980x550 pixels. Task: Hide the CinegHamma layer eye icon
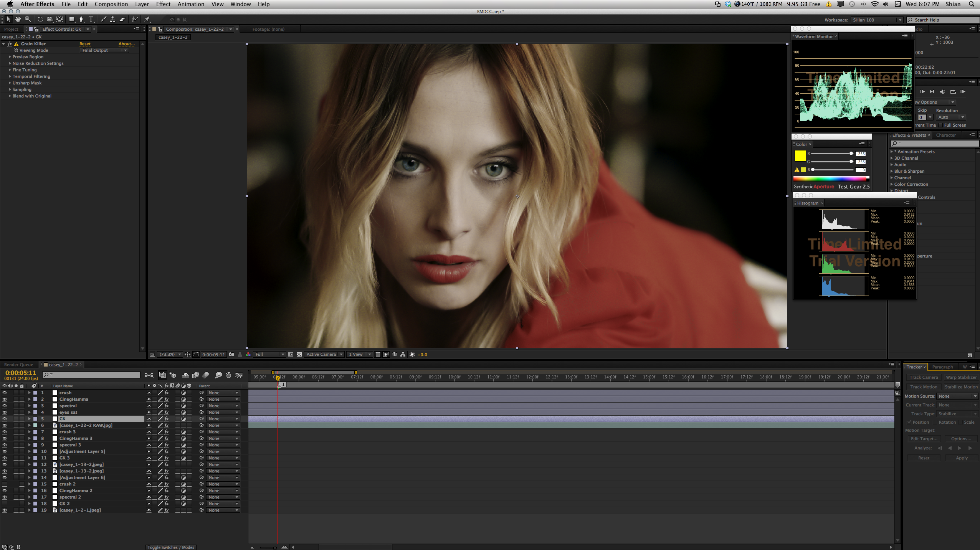click(5, 399)
